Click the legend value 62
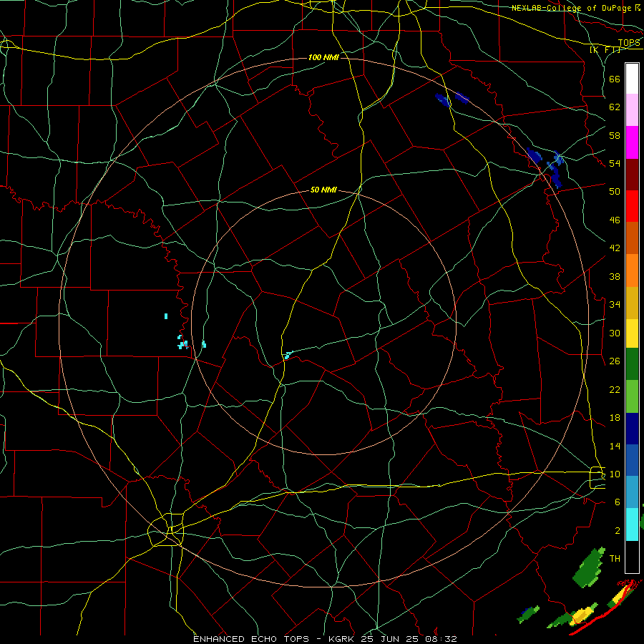Viewport: 644px width, 644px height. [615, 107]
